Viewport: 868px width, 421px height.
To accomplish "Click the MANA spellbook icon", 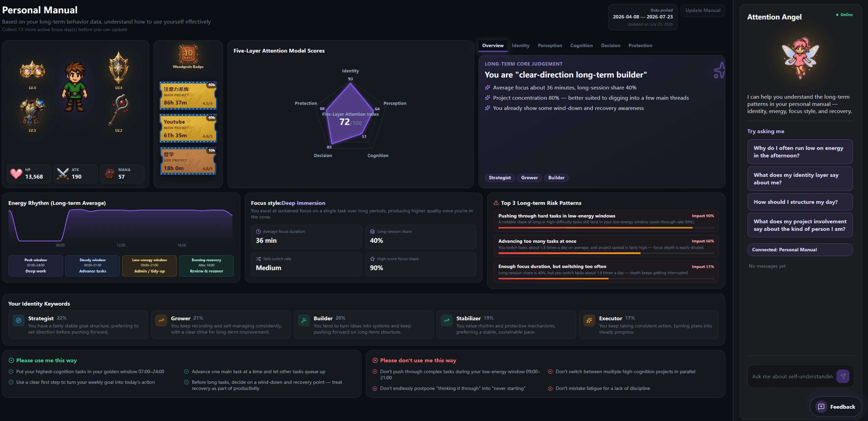I will [109, 174].
